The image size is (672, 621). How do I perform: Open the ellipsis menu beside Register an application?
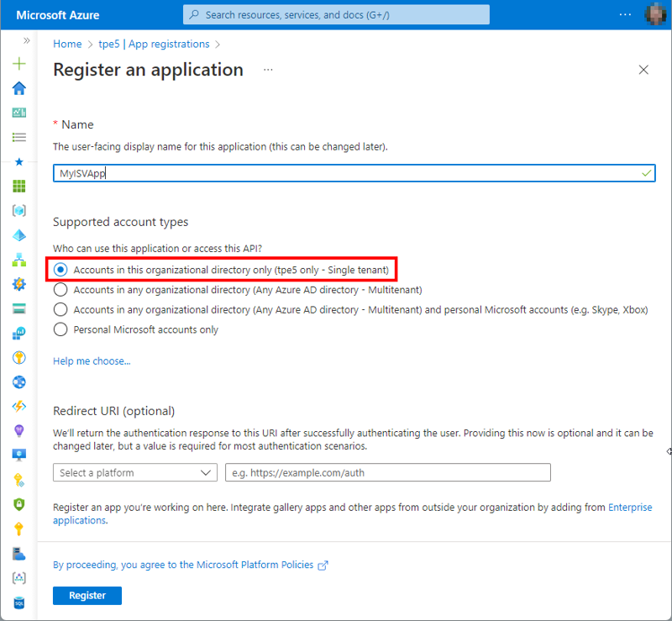[268, 71]
